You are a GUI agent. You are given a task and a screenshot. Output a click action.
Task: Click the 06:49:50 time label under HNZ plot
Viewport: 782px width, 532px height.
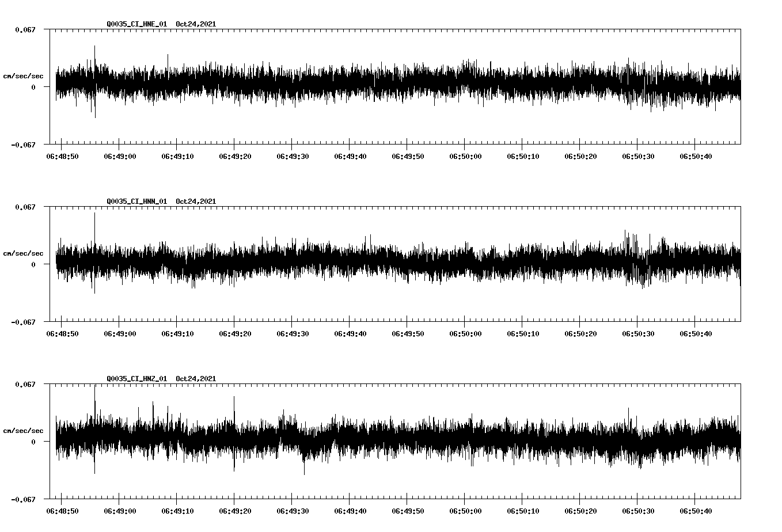(x=408, y=511)
